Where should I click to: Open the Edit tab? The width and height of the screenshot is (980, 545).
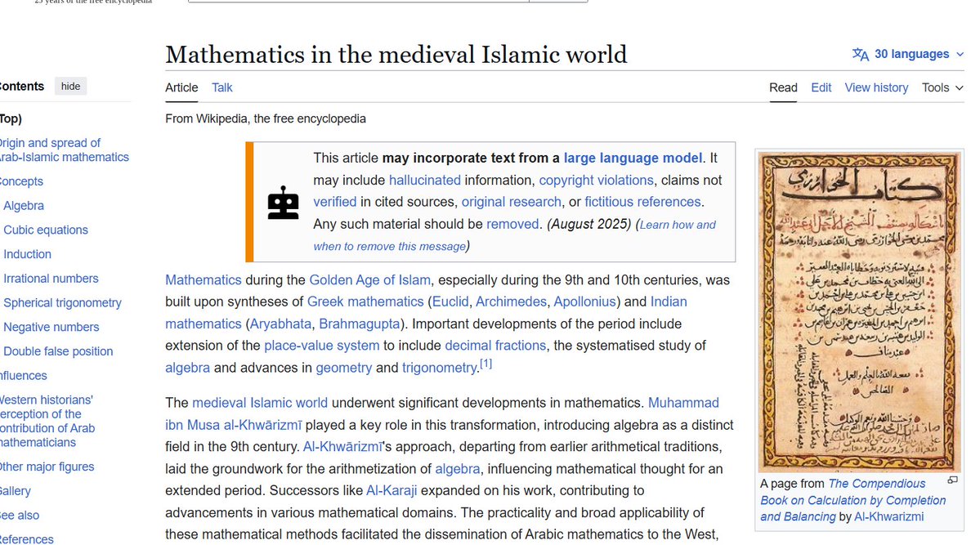pos(821,87)
